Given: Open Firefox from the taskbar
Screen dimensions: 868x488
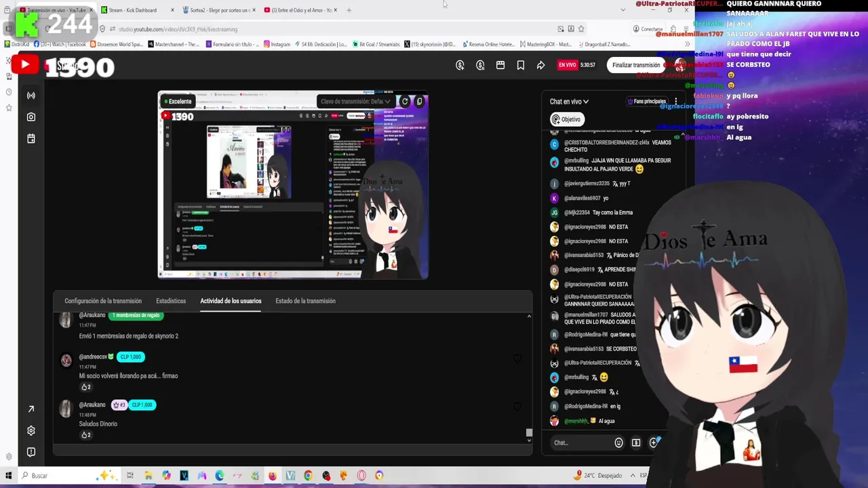Looking at the screenshot, I should click(x=272, y=476).
